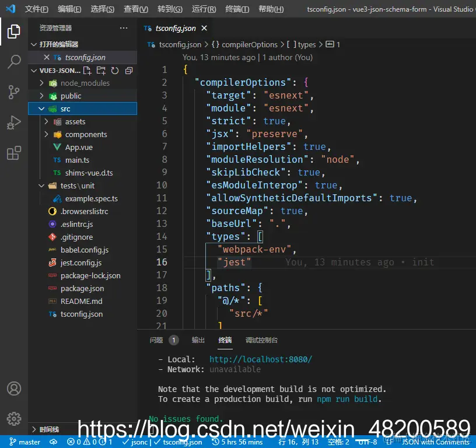Refresh the explorer file tree
The height and width of the screenshot is (448, 476).
[x=115, y=71]
